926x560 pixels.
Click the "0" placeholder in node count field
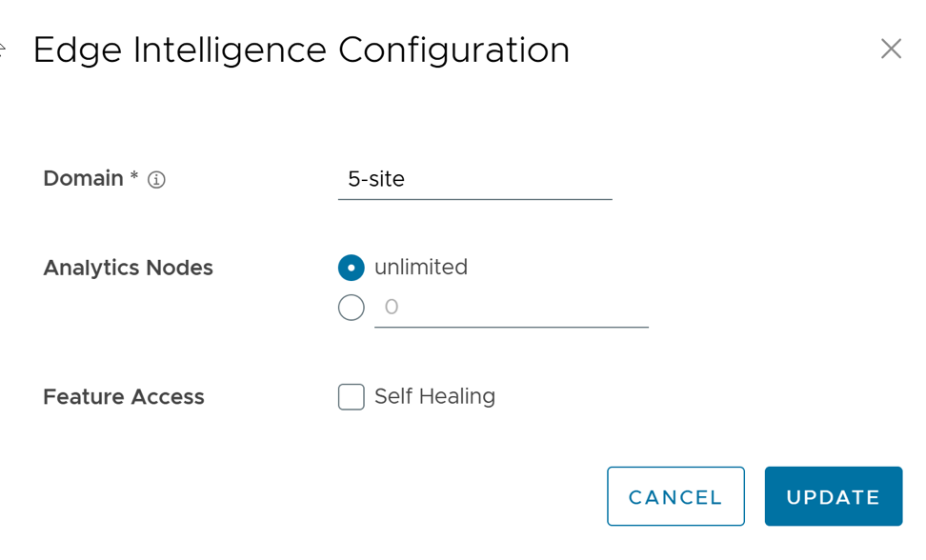[391, 308]
